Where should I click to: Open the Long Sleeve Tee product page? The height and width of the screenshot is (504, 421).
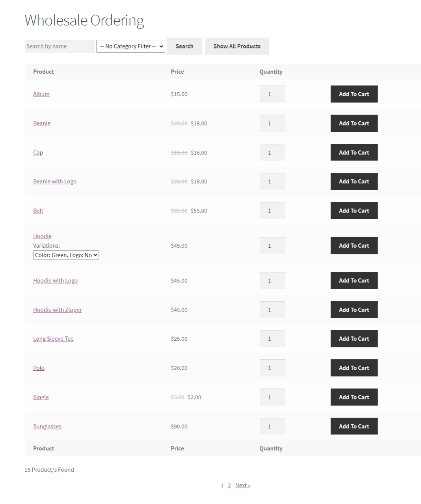click(x=53, y=338)
